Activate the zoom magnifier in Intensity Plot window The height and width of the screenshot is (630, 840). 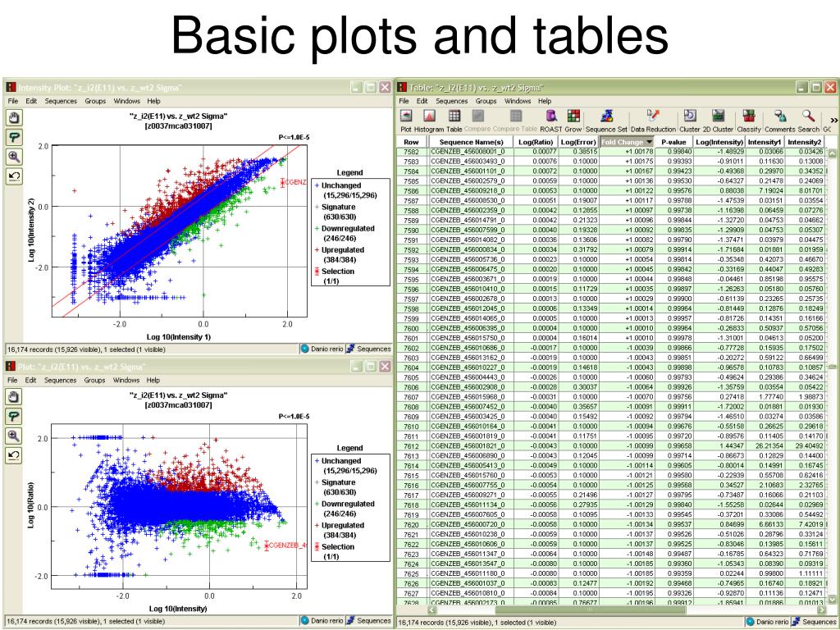15,157
